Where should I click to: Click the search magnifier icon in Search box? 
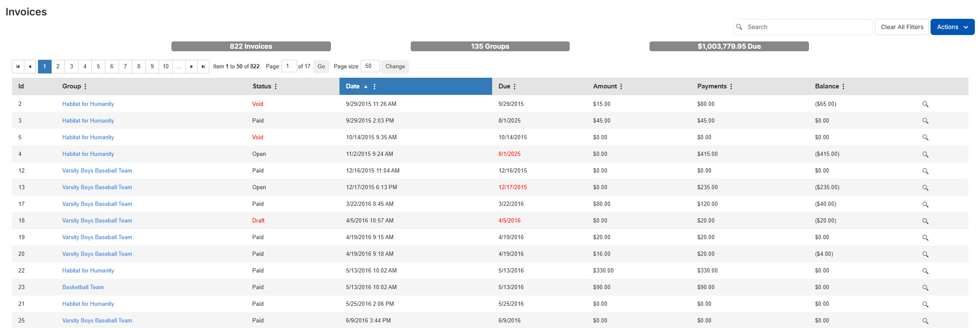tap(739, 27)
